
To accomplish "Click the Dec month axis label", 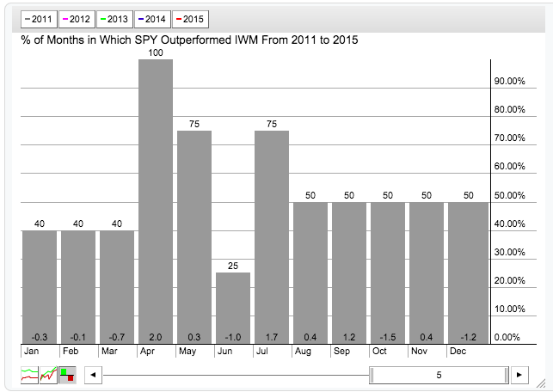I will pyautogui.click(x=458, y=351).
